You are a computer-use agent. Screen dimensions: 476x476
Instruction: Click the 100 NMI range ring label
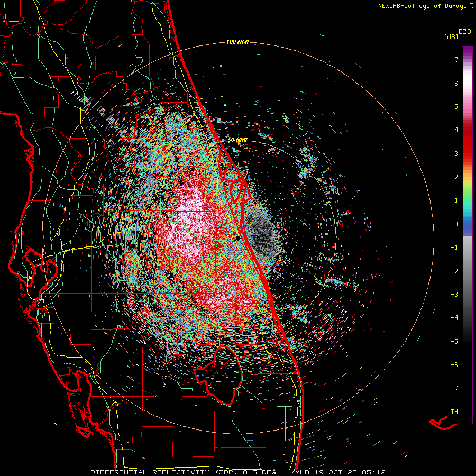pos(237,42)
